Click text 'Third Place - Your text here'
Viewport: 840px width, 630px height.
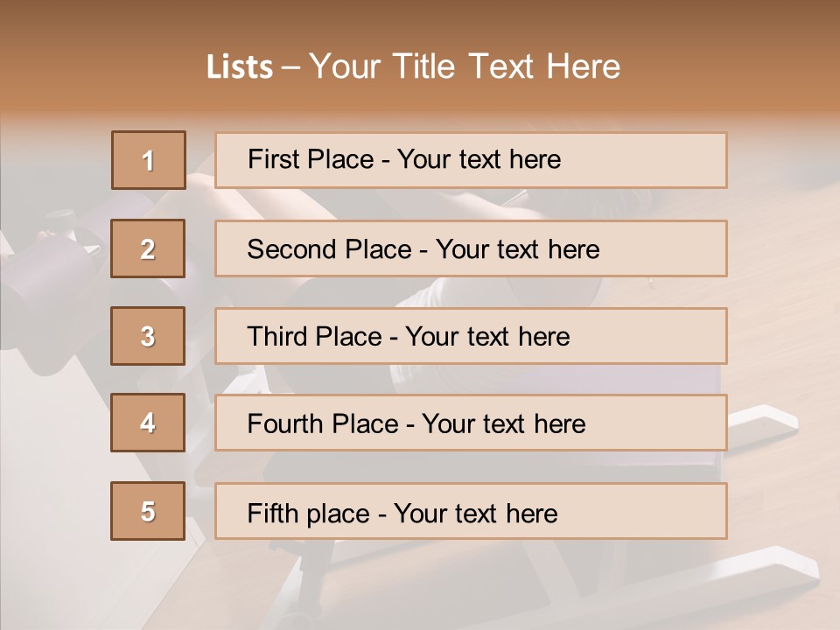(409, 336)
